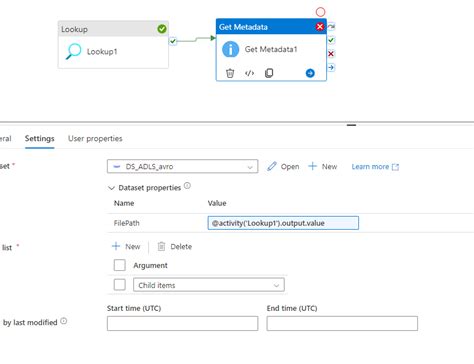
Task: Open the Child items argument dropdown
Action: click(x=209, y=285)
